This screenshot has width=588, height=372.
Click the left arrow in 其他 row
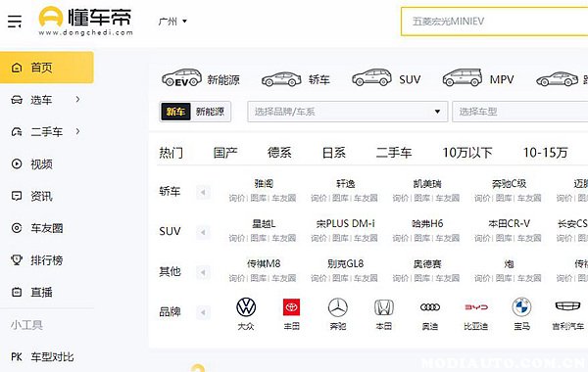(x=203, y=273)
